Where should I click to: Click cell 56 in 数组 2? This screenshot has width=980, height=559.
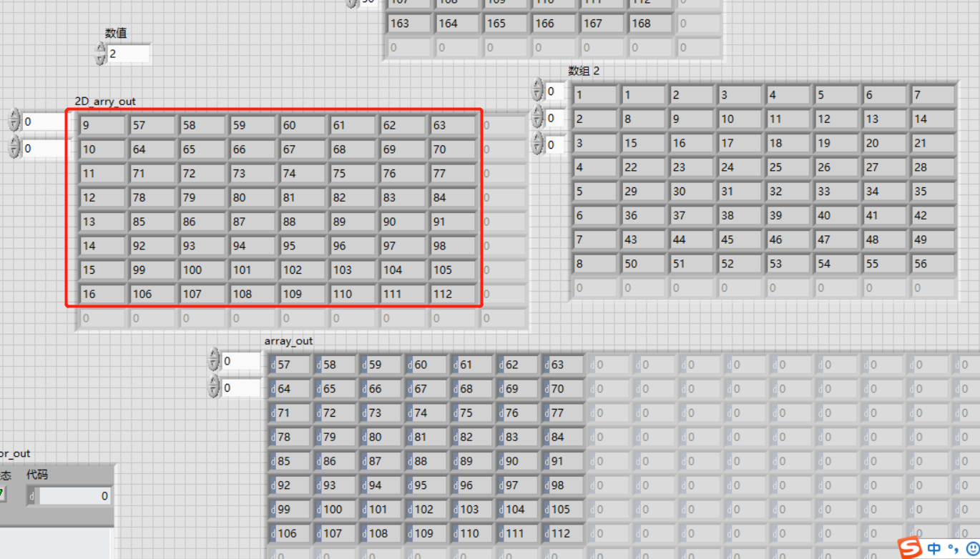click(934, 264)
